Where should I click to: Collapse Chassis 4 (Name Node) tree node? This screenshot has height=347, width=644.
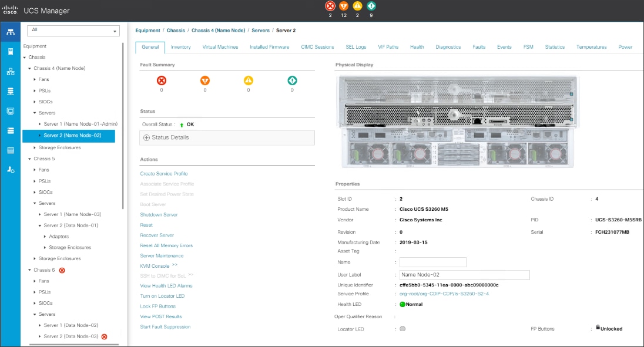(x=29, y=69)
